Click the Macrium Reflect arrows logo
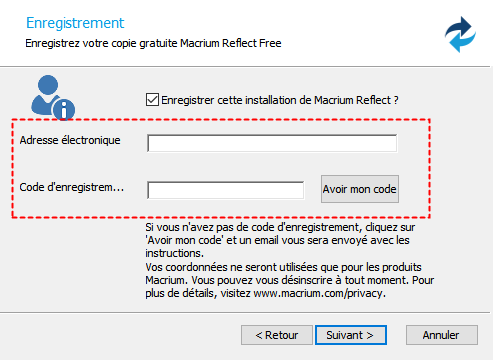 pos(460,34)
